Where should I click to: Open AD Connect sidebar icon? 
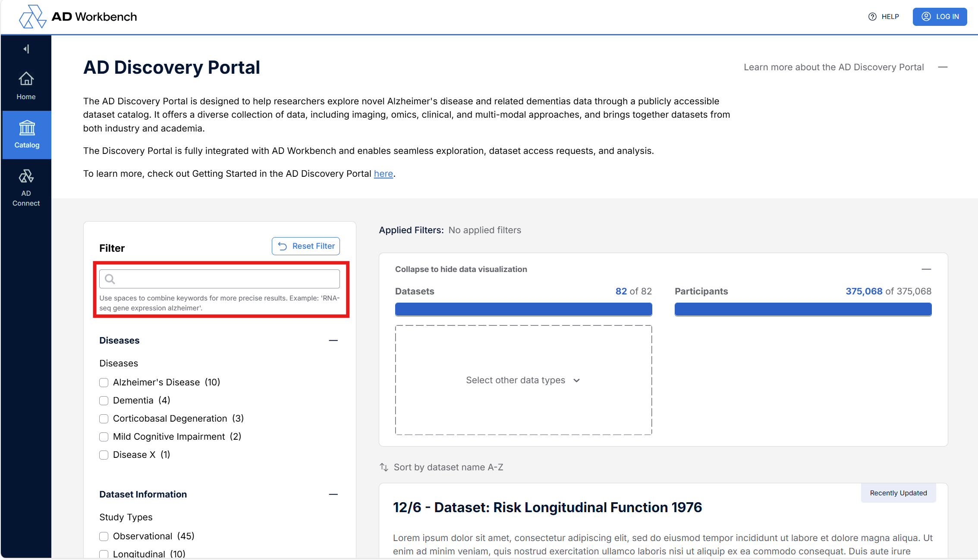pyautogui.click(x=26, y=176)
